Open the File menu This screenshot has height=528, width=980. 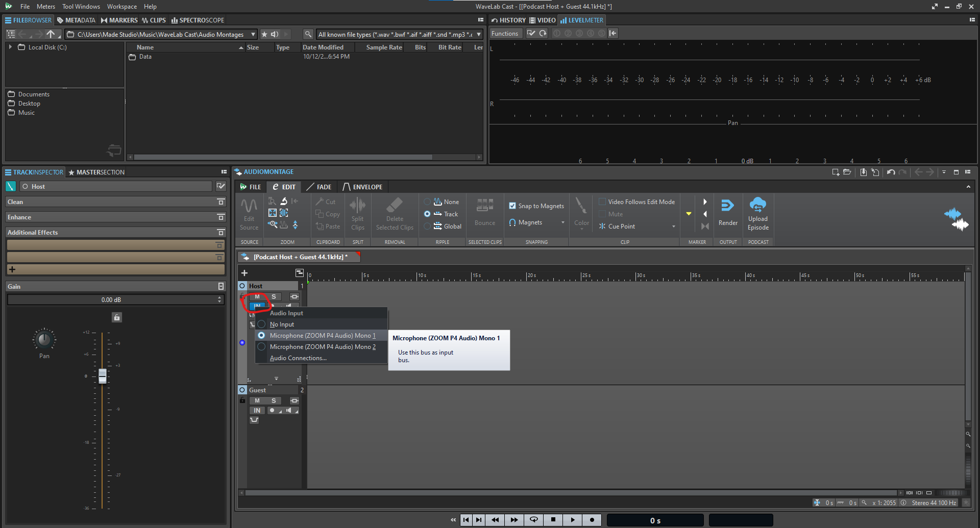[25, 7]
